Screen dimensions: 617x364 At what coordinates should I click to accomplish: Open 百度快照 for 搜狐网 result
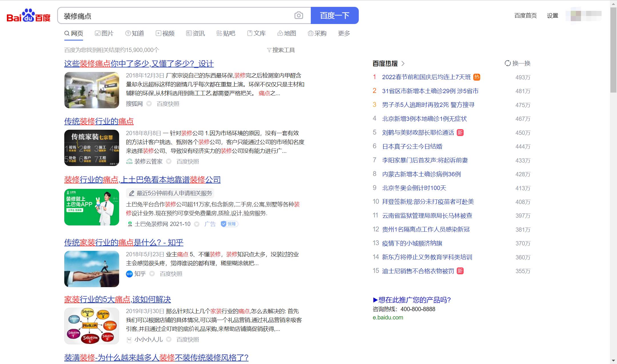click(x=168, y=104)
